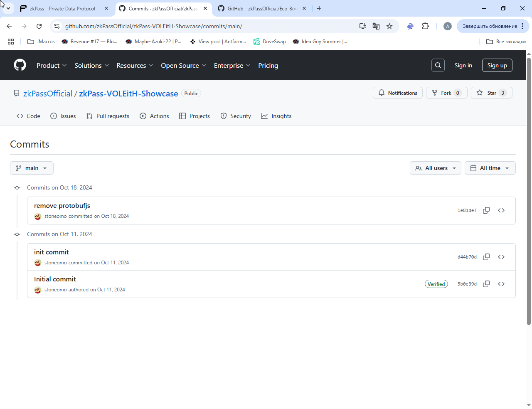Open the Security tab
Screen dimensions: 532x409
coord(236,116)
